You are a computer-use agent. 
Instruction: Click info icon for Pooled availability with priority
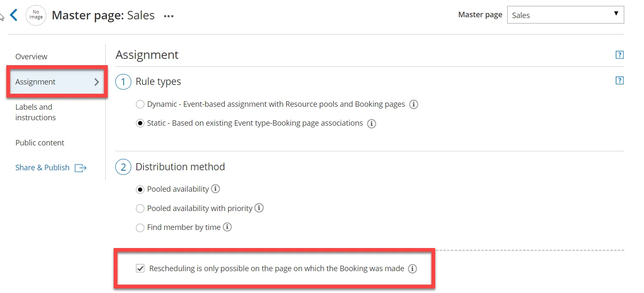(x=259, y=208)
